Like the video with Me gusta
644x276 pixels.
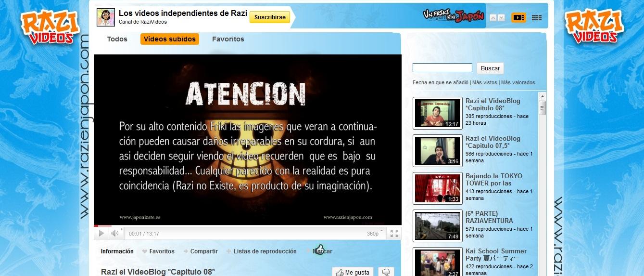[353, 272]
